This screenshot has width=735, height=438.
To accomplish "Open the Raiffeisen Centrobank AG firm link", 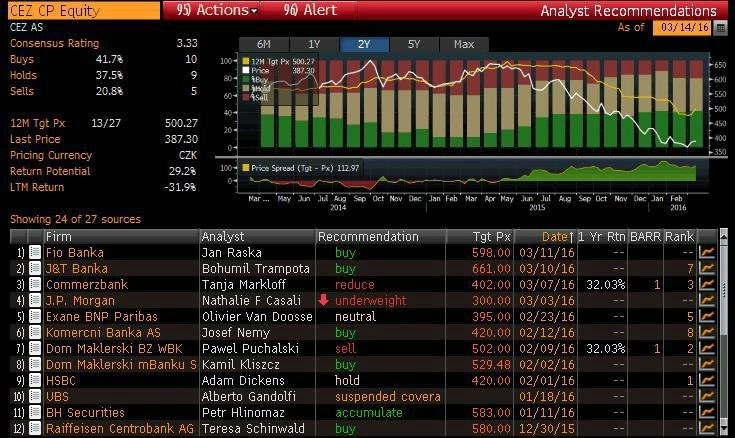I will pyautogui.click(x=120, y=428).
